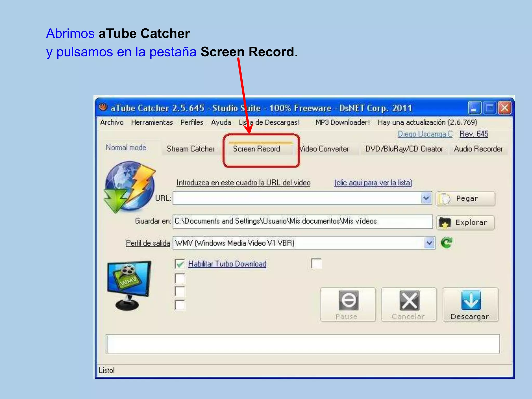The height and width of the screenshot is (399, 532).
Task: Open Lista de Descargas! menu item
Action: [269, 122]
